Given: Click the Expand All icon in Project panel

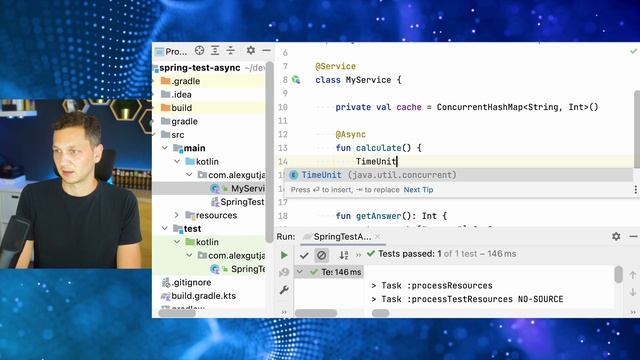Looking at the screenshot, I should point(215,51).
